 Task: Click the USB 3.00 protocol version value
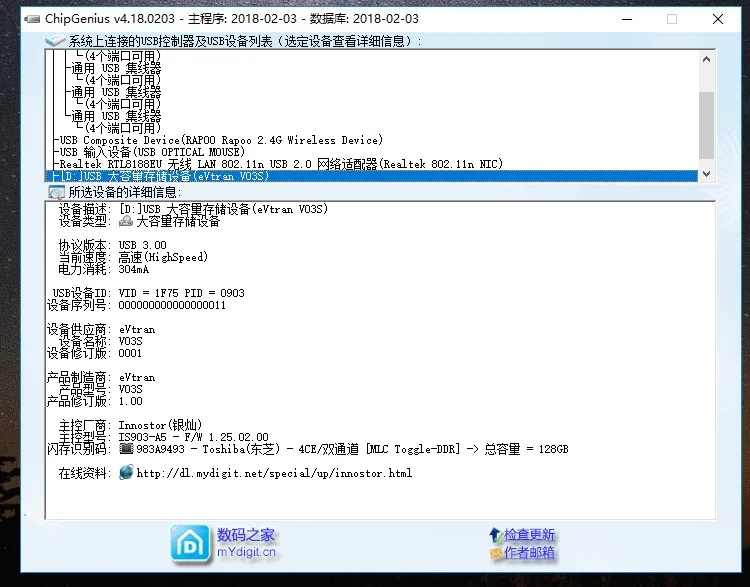pos(143,245)
